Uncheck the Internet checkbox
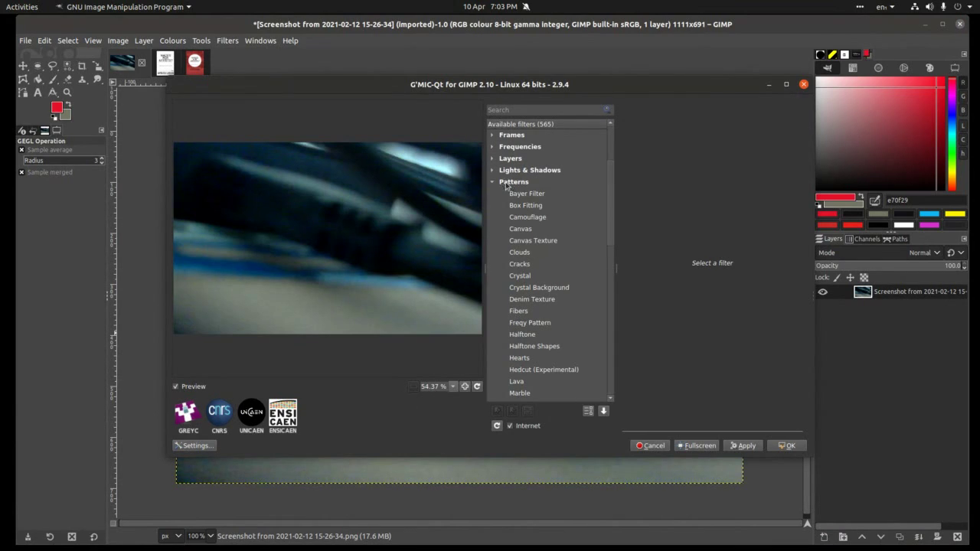Image resolution: width=980 pixels, height=551 pixels. [510, 425]
